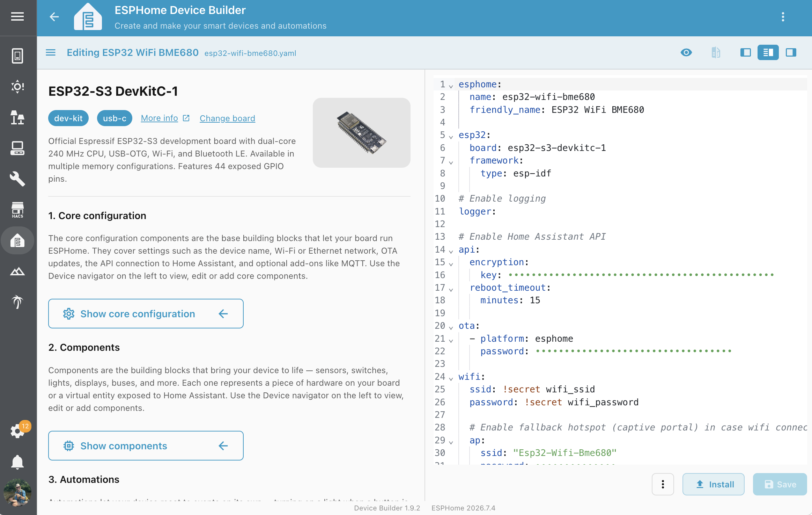This screenshot has width=812, height=515.
Task: Click Device Builder 1.9.2 version text
Action: [387, 508]
